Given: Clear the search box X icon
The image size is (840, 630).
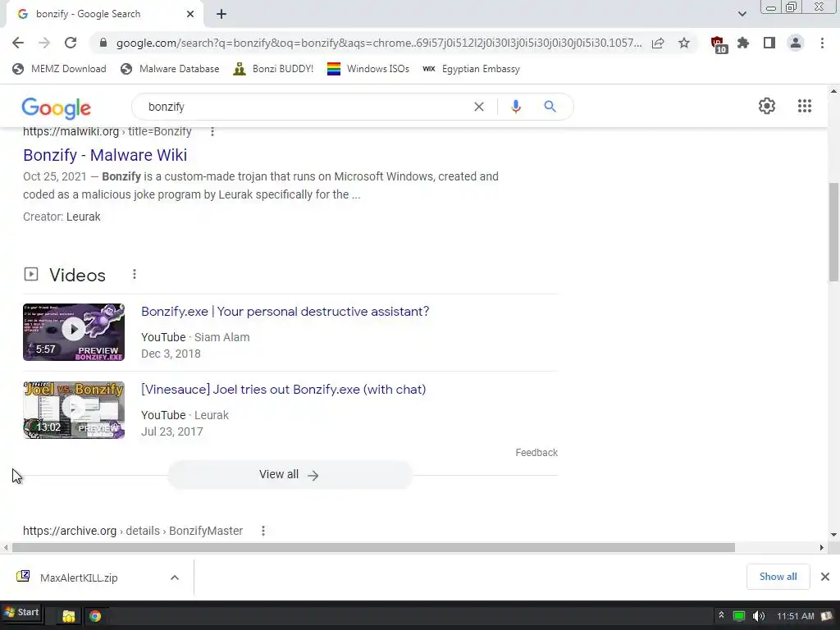Looking at the screenshot, I should (479, 107).
